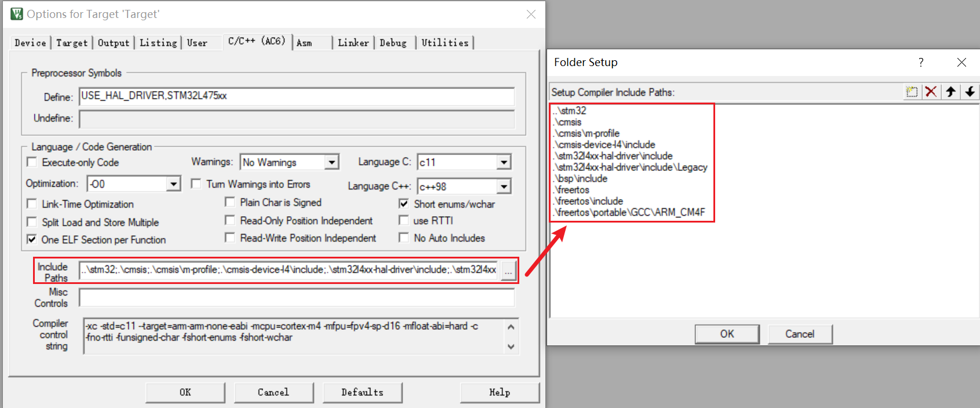Close the Folder Setup dialog
980x408 pixels.
961,62
